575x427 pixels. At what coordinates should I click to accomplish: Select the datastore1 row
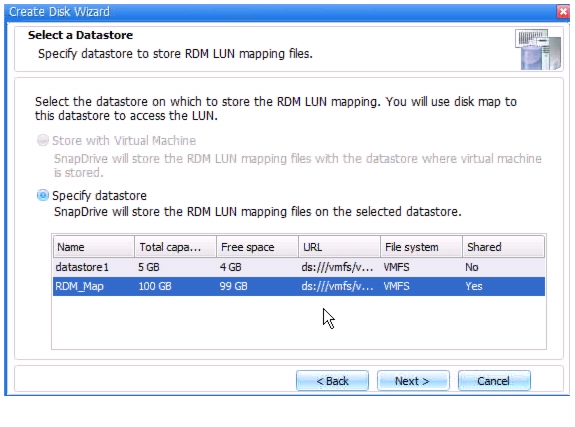pos(299,267)
